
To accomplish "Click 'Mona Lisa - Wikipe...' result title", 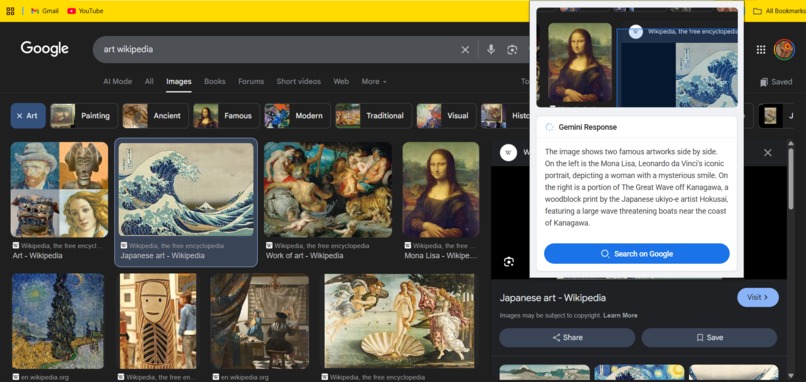I will coord(441,256).
